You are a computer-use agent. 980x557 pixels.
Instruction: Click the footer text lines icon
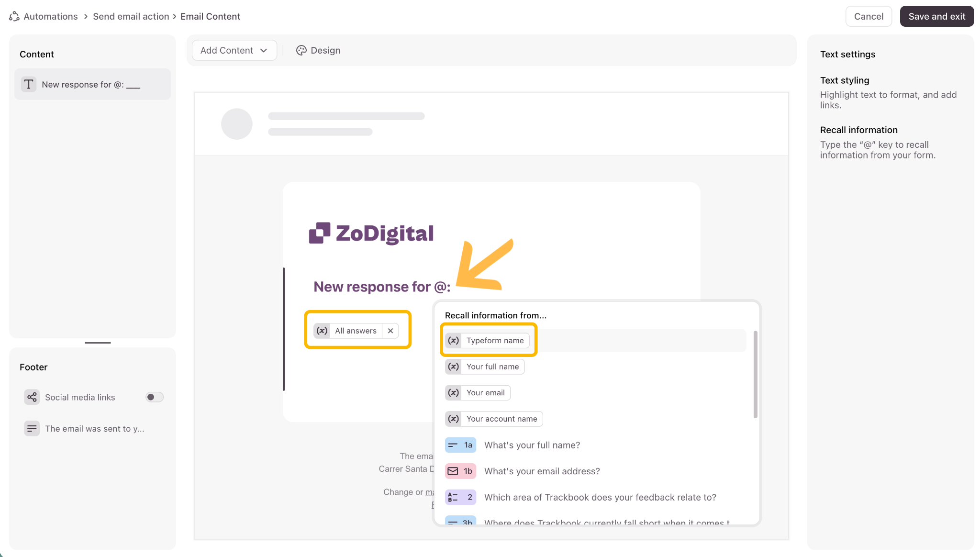(x=32, y=428)
